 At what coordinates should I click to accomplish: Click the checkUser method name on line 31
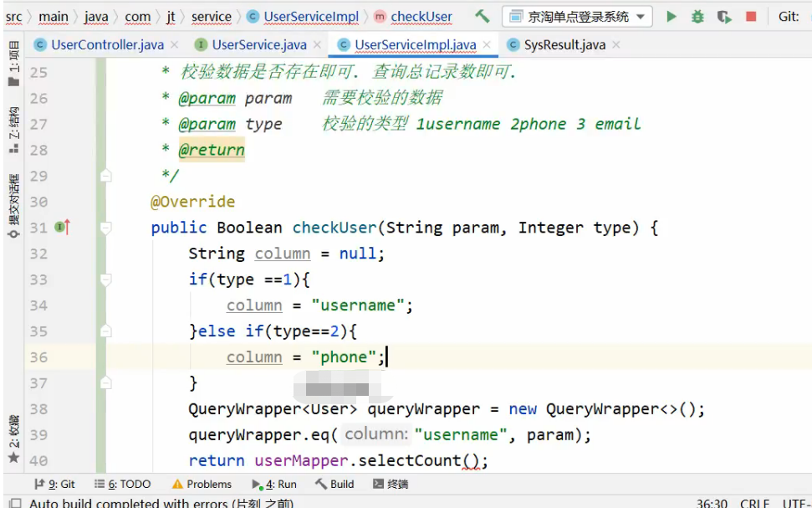(x=335, y=228)
